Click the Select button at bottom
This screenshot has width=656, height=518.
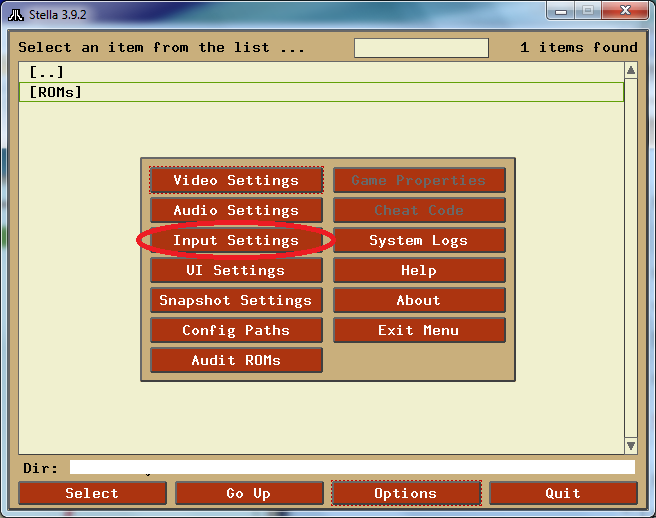point(92,493)
